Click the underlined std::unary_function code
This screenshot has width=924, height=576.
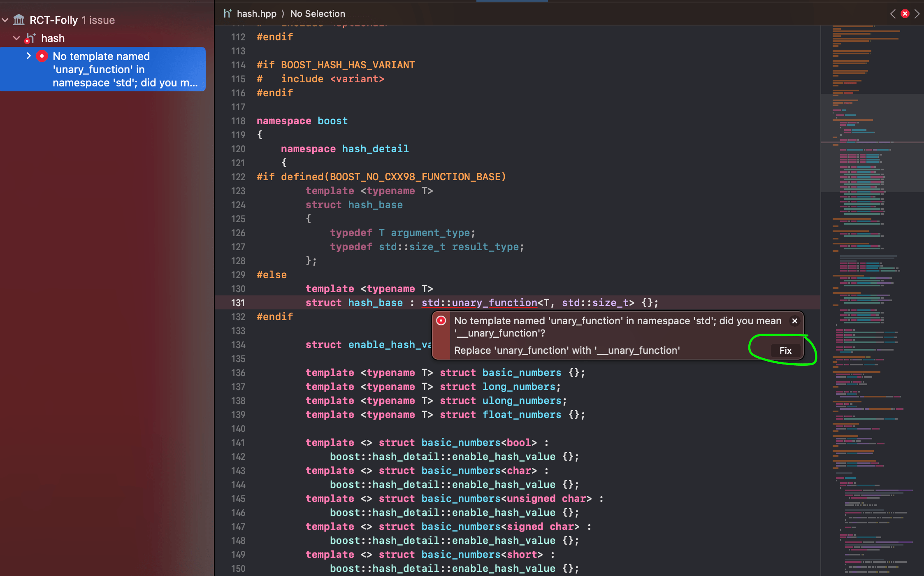point(479,303)
